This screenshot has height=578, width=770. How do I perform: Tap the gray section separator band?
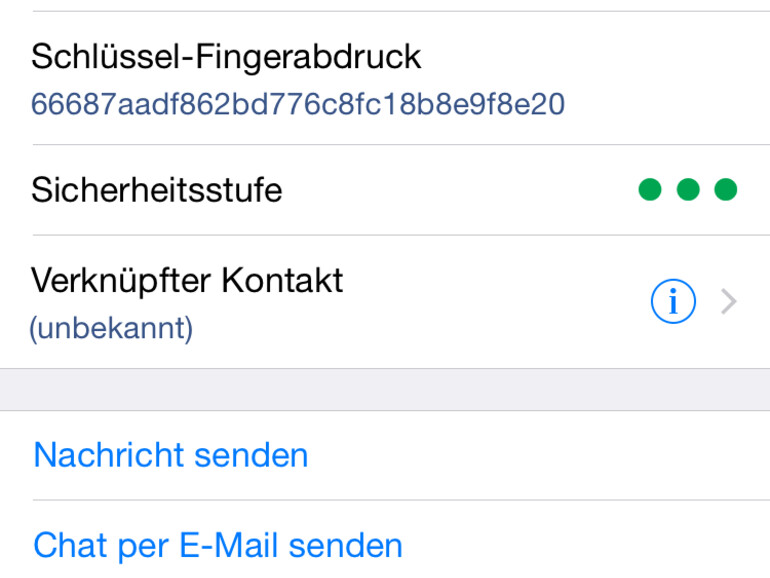coord(385,389)
